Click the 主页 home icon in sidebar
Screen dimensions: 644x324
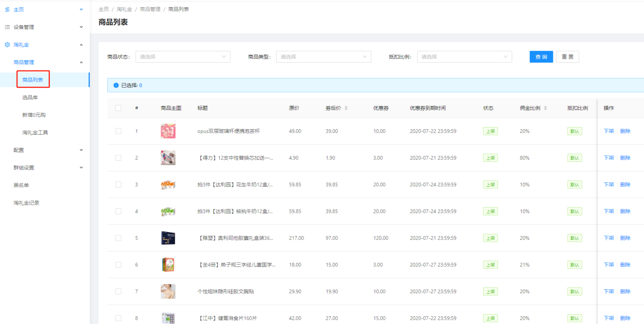tap(7, 9)
